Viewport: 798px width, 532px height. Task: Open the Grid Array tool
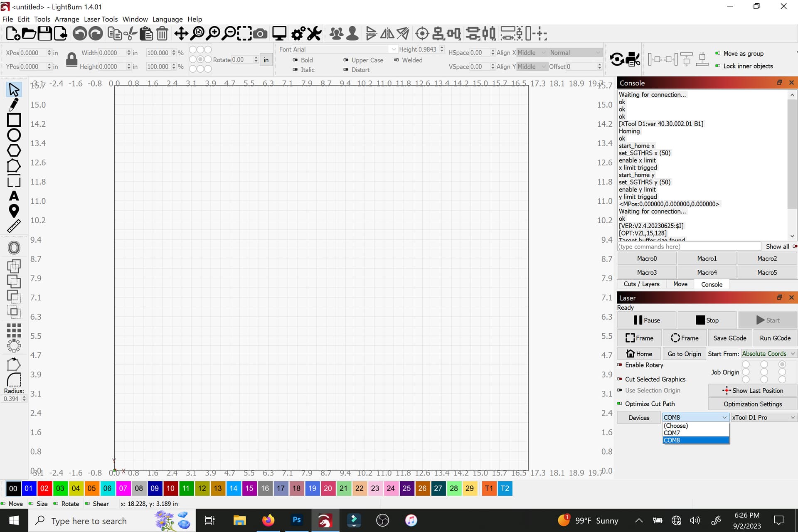click(x=14, y=330)
